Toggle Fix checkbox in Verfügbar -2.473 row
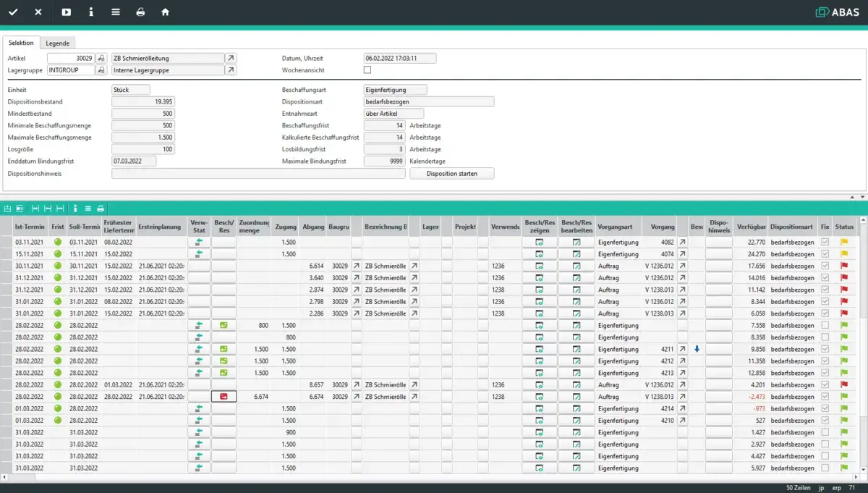The height and width of the screenshot is (493, 868). pyautogui.click(x=825, y=397)
